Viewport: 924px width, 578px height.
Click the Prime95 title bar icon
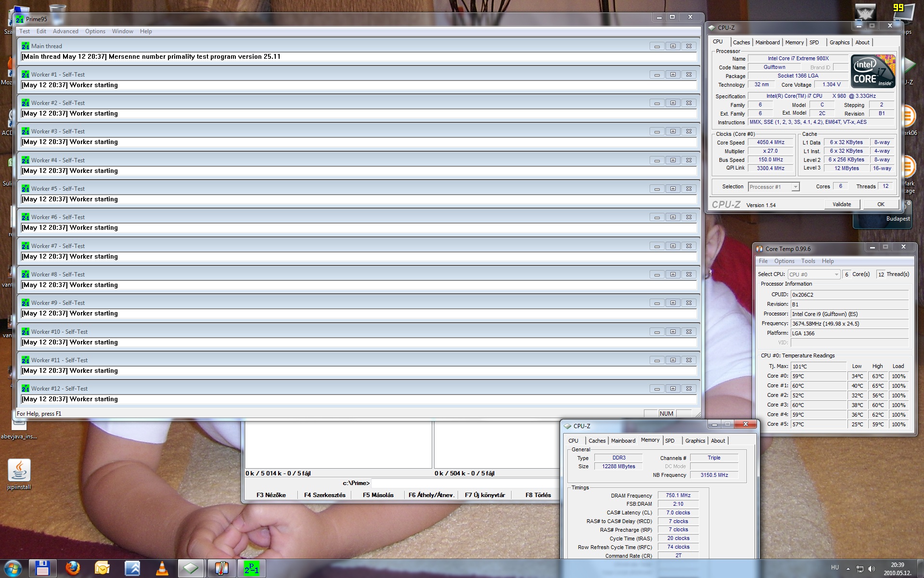20,19
